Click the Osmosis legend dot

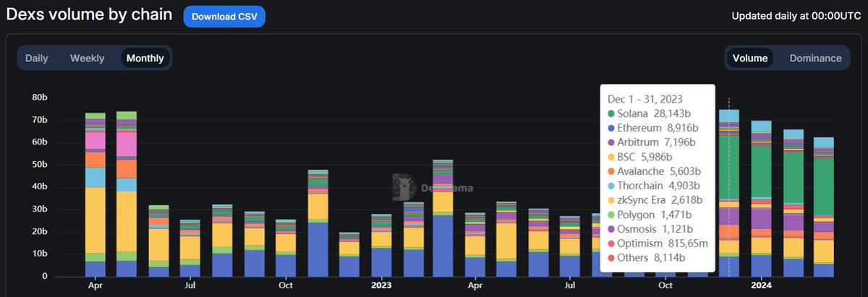pyautogui.click(x=611, y=229)
